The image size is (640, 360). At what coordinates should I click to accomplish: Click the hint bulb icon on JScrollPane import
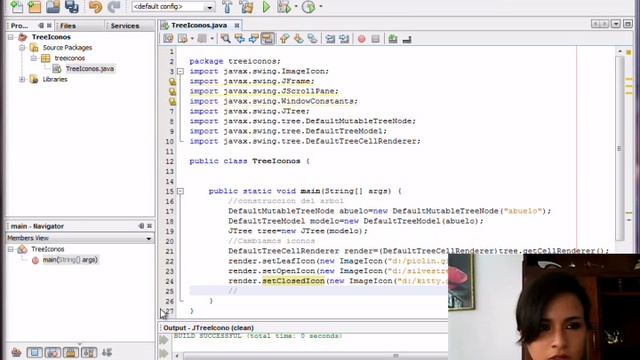[172, 91]
